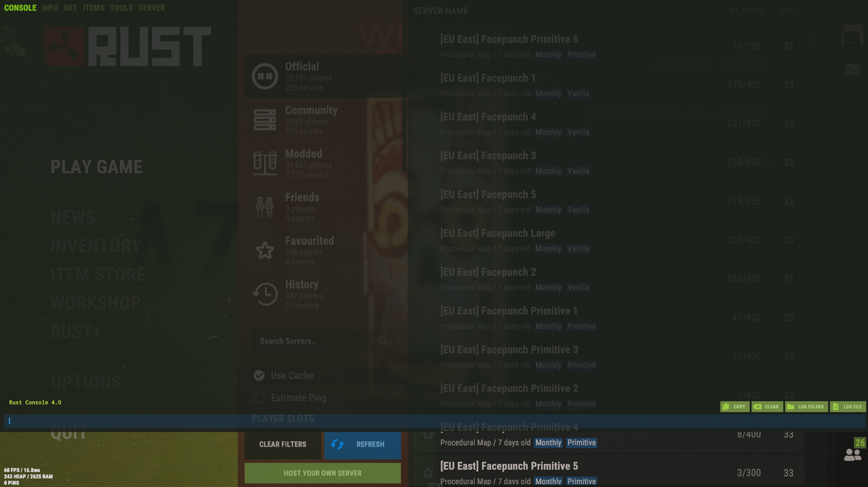Open the INVENTORY menu entry

point(96,246)
